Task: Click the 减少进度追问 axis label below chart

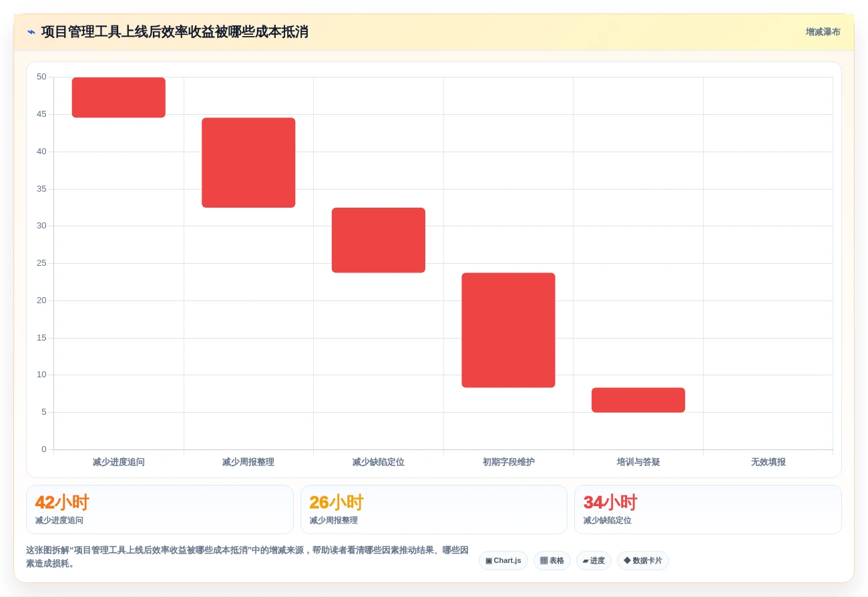Action: (x=119, y=462)
